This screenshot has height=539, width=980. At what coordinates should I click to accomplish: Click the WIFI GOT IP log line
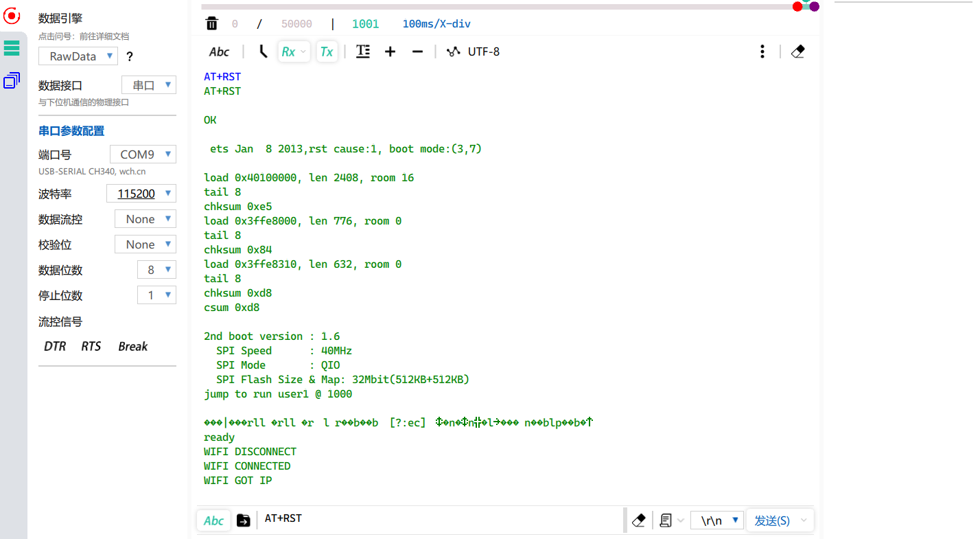237,481
